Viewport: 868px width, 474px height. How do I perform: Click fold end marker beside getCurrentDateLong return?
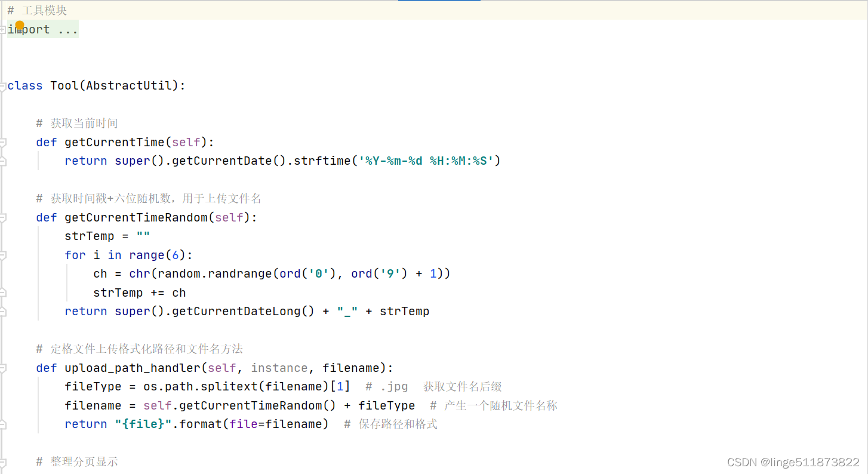tap(2, 312)
